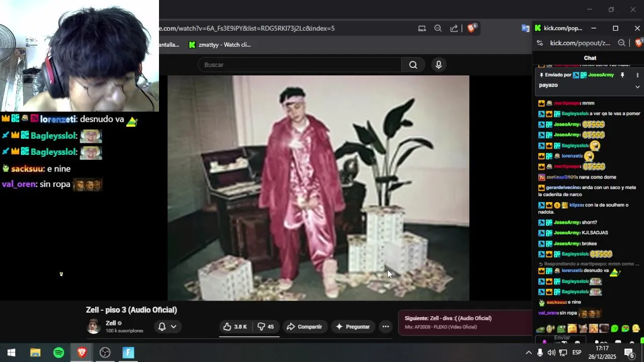This screenshot has height=362, width=644.
Task: Like the Zell piso 3 video
Action: click(235, 327)
